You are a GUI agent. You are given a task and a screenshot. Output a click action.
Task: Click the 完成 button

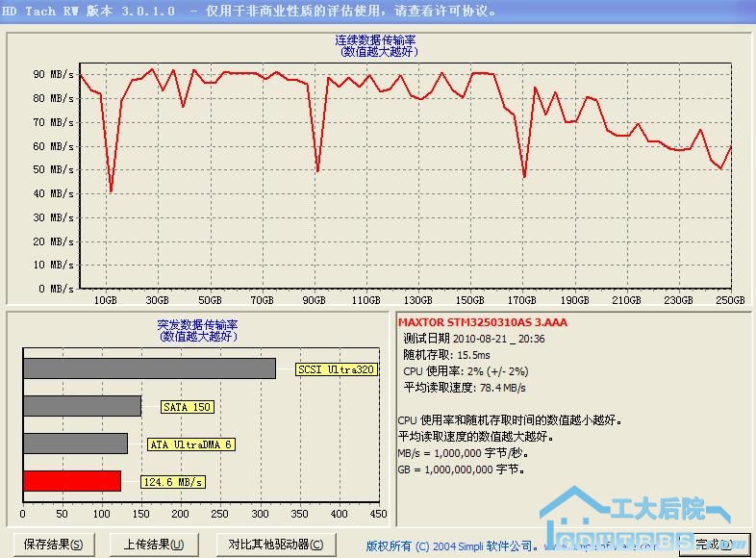715,545
